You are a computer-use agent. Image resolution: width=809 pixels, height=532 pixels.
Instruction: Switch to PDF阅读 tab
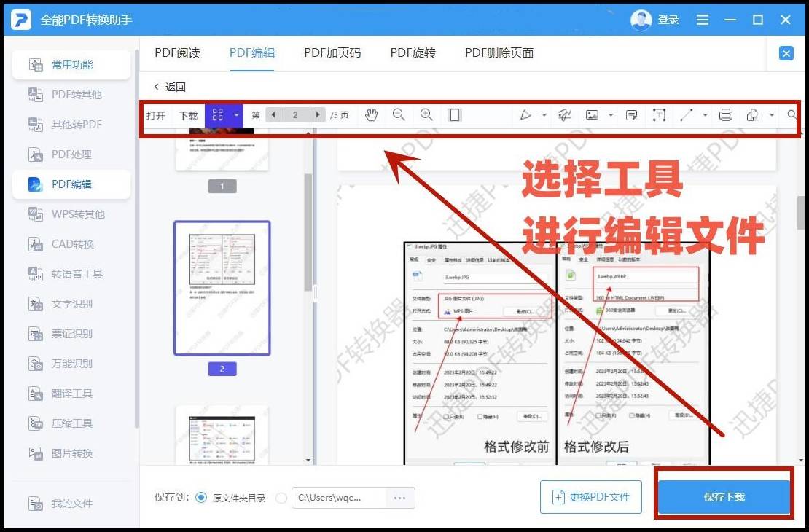click(x=178, y=52)
